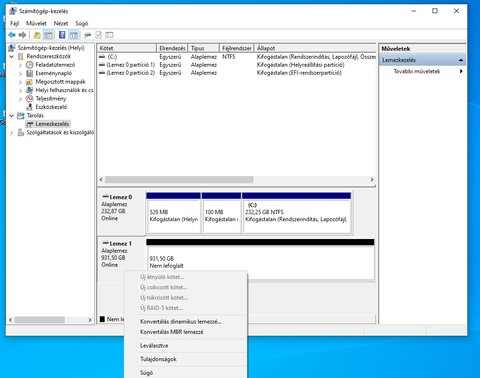Click the Helyi felhasználók users icon
The width and height of the screenshot is (480, 378).
[30, 90]
